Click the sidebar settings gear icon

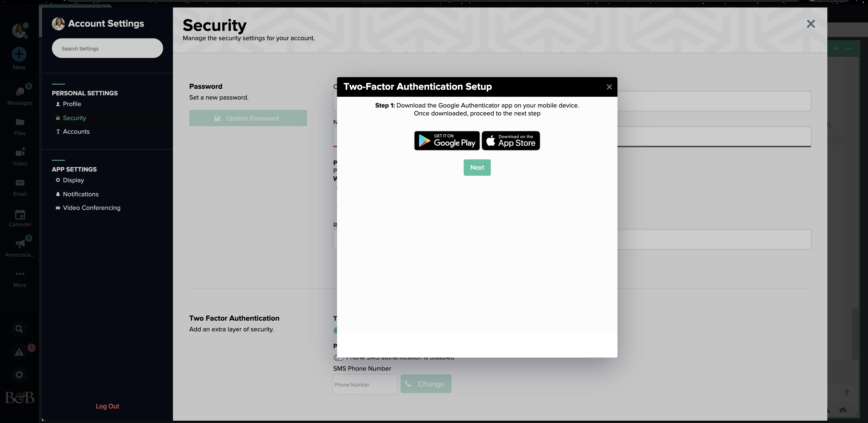(19, 374)
